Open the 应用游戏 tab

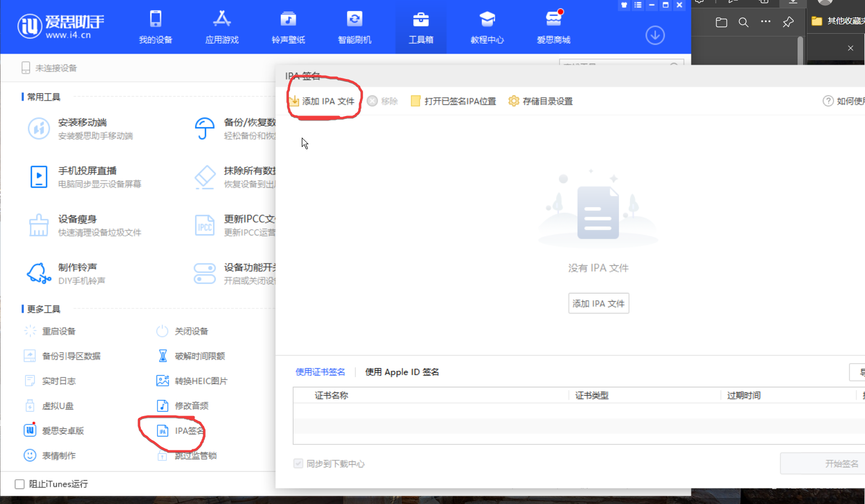pos(222,27)
